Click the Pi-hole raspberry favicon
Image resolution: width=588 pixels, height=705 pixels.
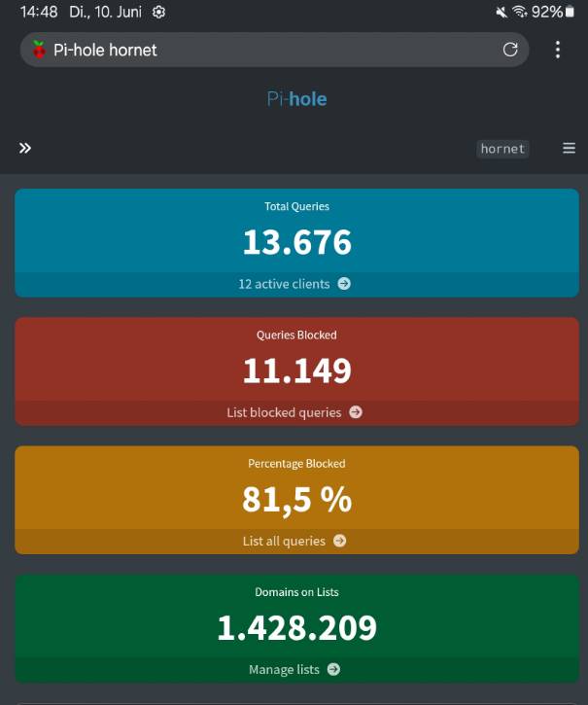pos(39,50)
